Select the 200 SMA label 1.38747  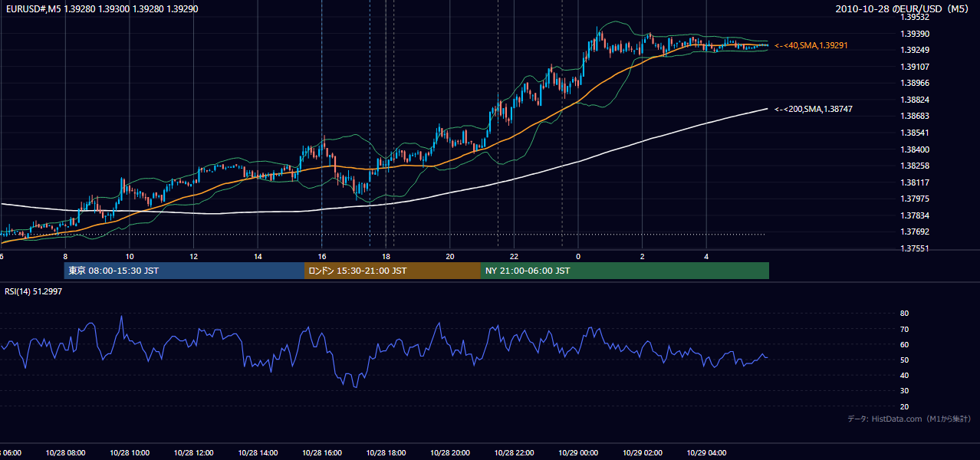813,110
